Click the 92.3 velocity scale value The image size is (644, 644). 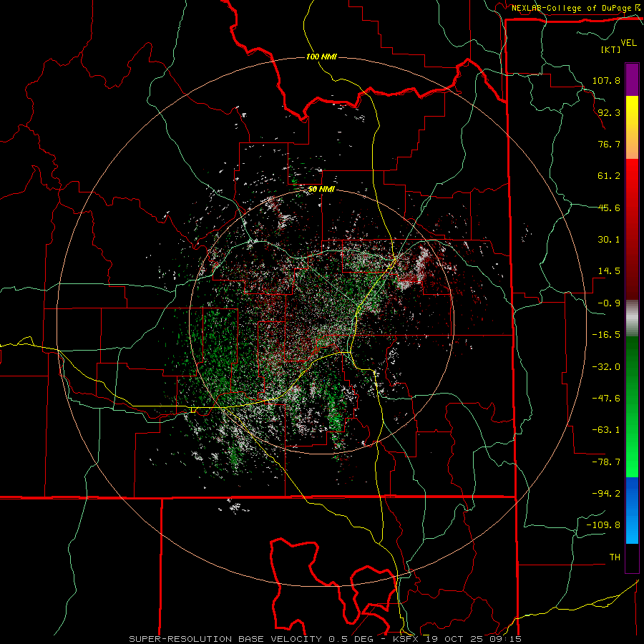coord(609,112)
